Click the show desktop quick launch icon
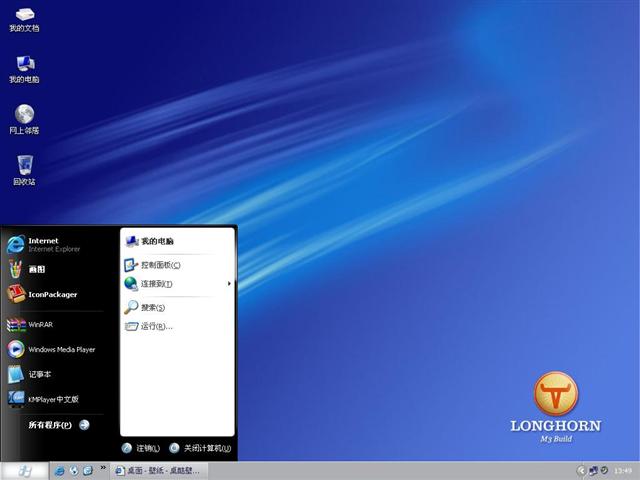Screen dimensions: 640x480 point(88,471)
